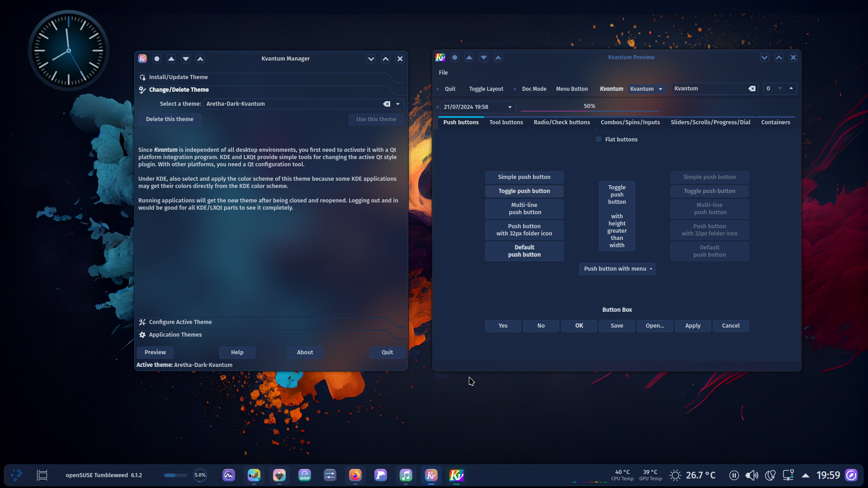Image resolution: width=868 pixels, height=488 pixels.
Task: Click the Delete this theme button
Action: click(170, 119)
